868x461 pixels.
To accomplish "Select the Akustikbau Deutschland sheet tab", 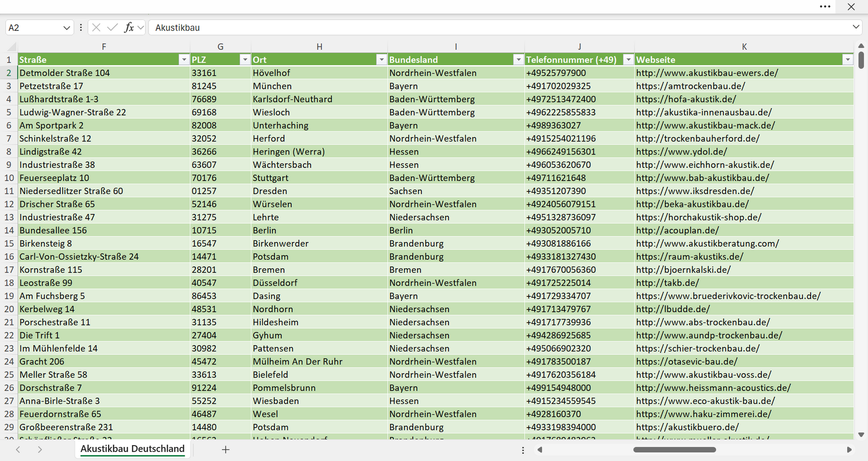I will coord(133,449).
